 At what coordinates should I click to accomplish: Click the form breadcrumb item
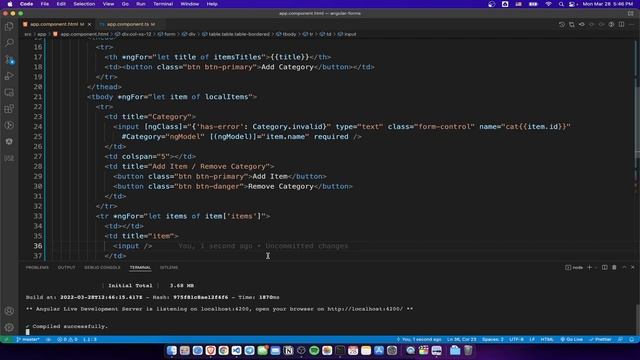pos(169,34)
